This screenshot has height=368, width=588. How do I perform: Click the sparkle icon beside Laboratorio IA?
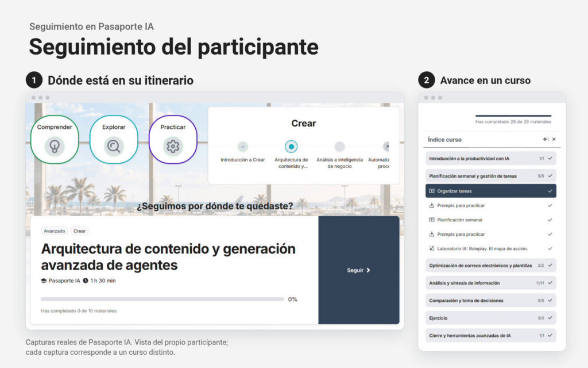click(x=432, y=248)
